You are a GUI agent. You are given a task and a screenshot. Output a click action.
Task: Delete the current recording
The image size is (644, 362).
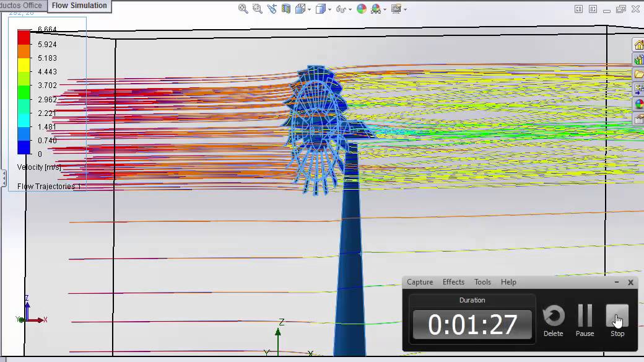(x=553, y=320)
